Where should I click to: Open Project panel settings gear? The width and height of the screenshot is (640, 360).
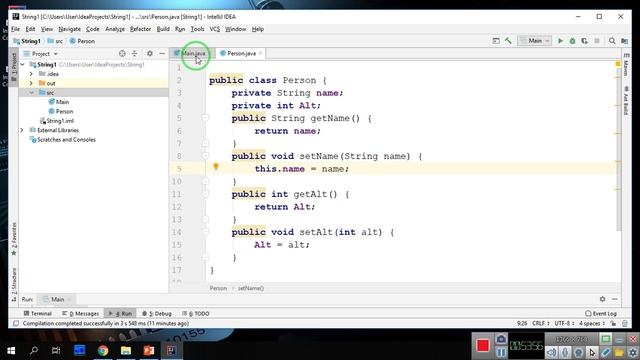tap(150, 53)
